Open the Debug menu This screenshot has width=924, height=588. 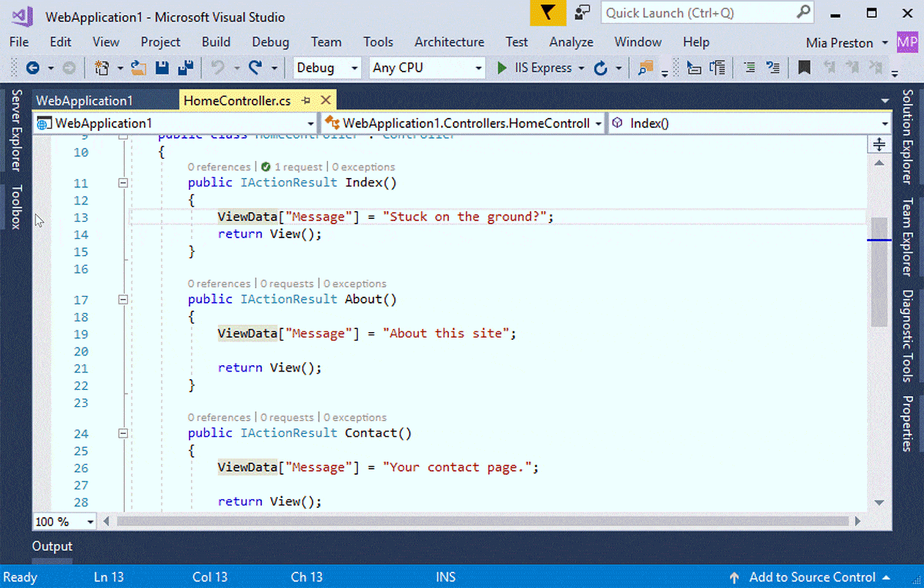(270, 42)
